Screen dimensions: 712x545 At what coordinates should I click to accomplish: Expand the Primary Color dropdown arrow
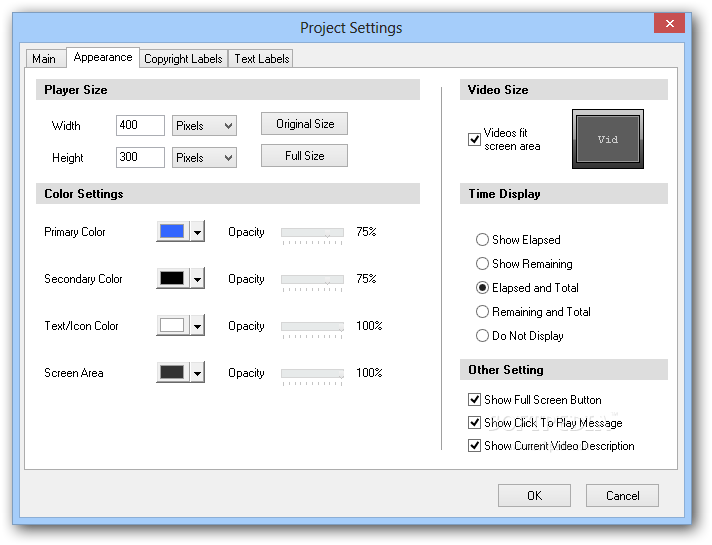click(197, 232)
